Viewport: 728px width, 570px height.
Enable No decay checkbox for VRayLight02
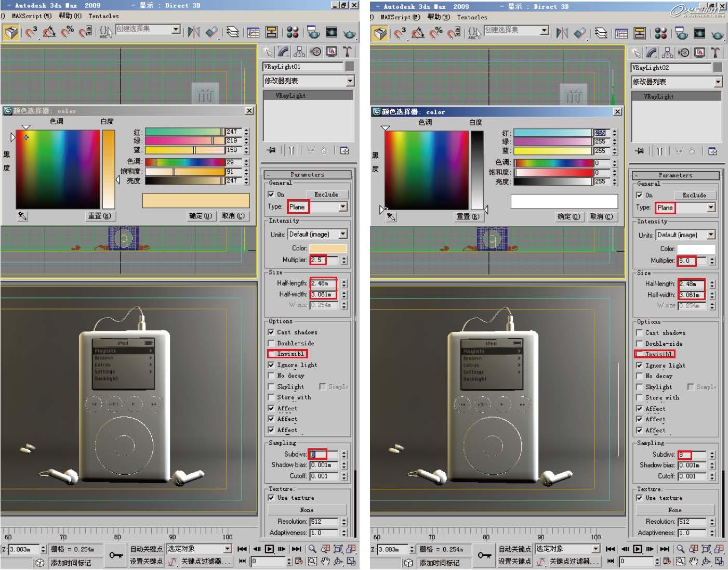click(x=640, y=375)
